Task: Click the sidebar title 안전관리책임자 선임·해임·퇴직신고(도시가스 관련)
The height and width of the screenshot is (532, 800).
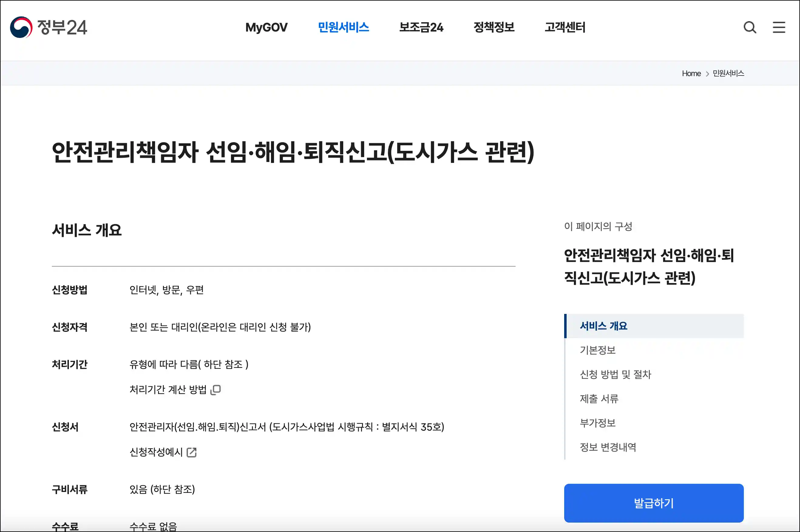Action: (649, 267)
